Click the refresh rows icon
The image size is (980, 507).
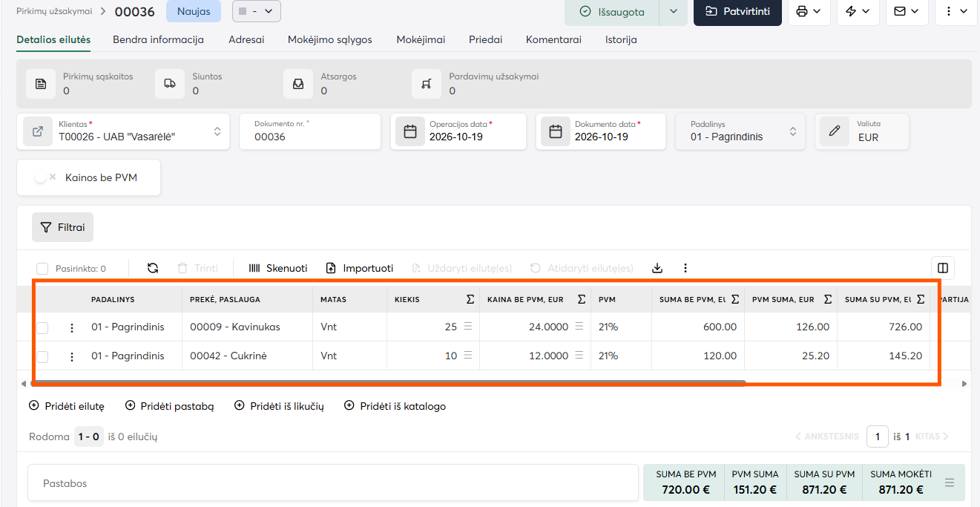click(x=153, y=268)
